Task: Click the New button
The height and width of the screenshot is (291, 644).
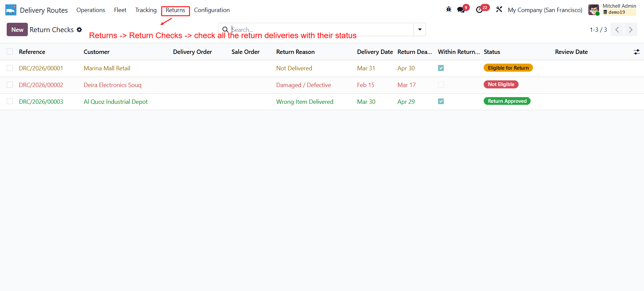Action: pyautogui.click(x=17, y=29)
